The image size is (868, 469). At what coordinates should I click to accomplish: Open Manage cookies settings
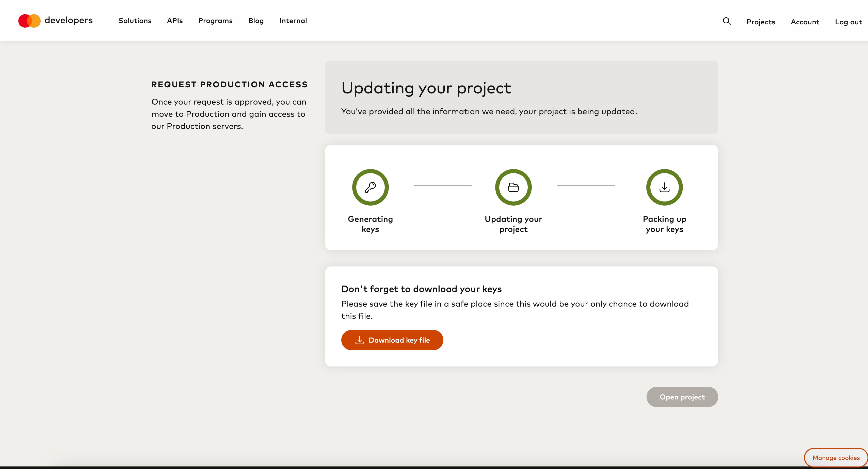click(836, 458)
